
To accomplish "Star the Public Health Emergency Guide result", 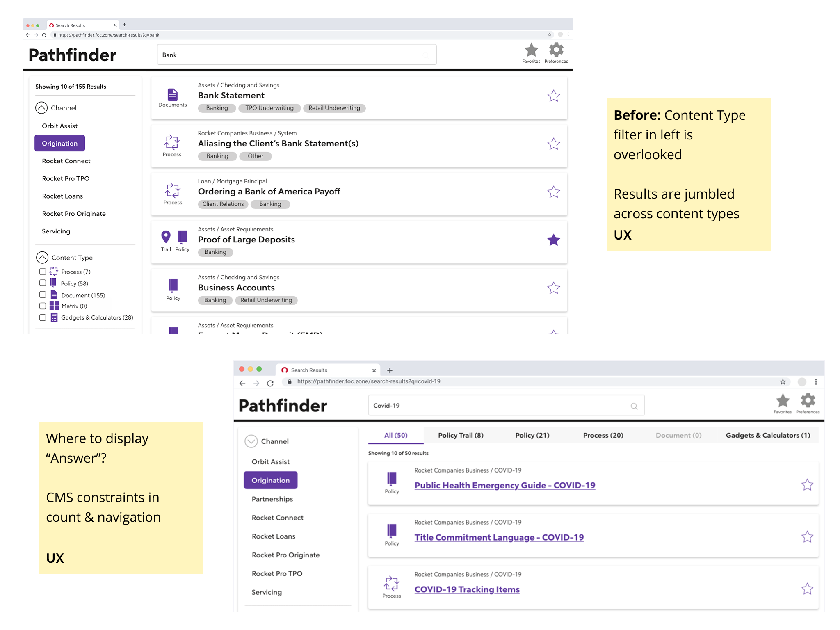I will coord(807,485).
